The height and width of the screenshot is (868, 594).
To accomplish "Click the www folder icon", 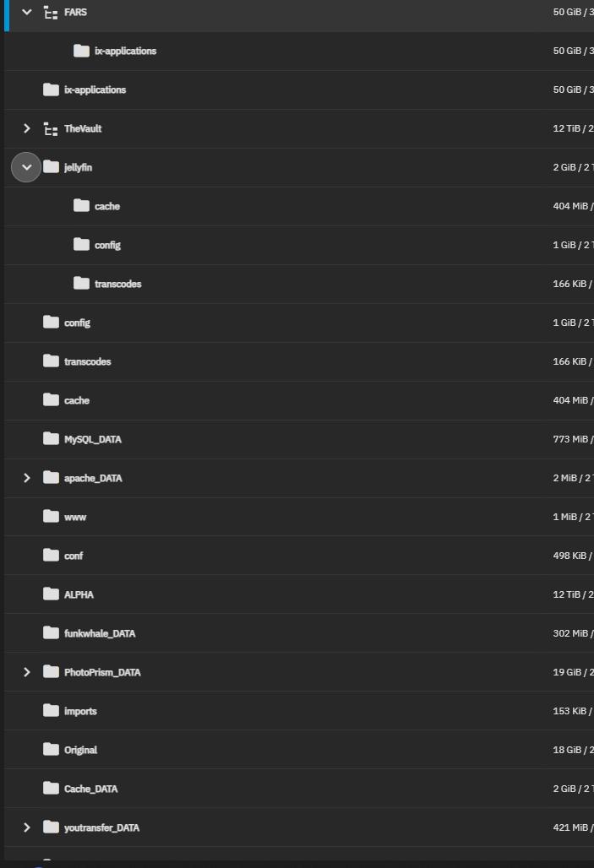I will point(51,517).
